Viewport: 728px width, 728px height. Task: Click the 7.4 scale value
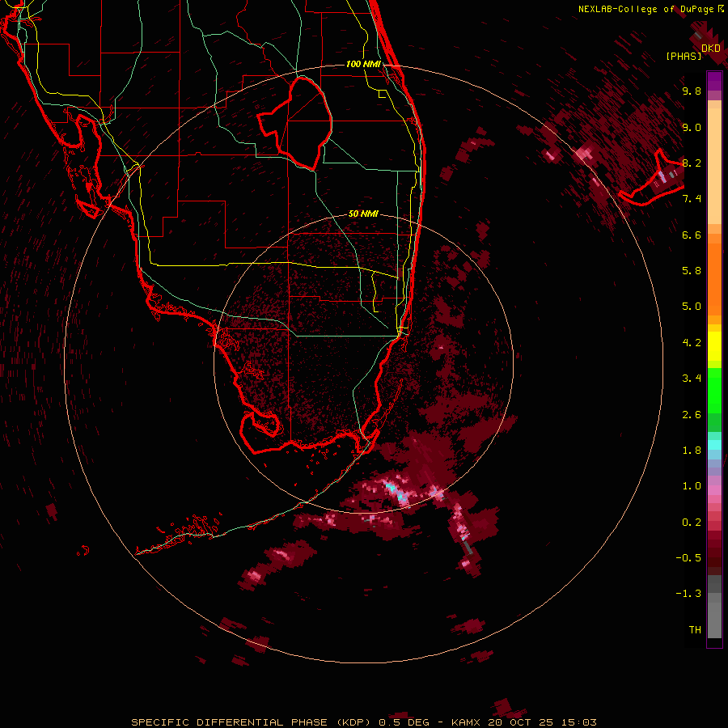coord(692,199)
